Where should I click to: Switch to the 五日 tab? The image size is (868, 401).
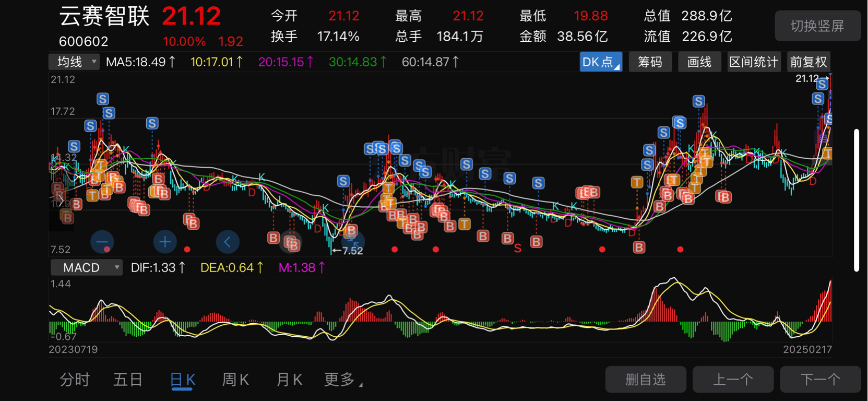pyautogui.click(x=128, y=380)
